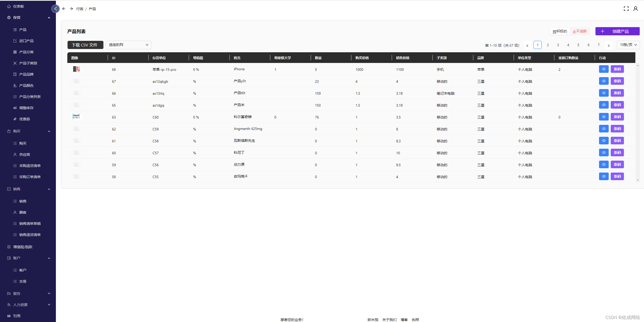Click the 下载 CSV 文件 button

pos(85,45)
